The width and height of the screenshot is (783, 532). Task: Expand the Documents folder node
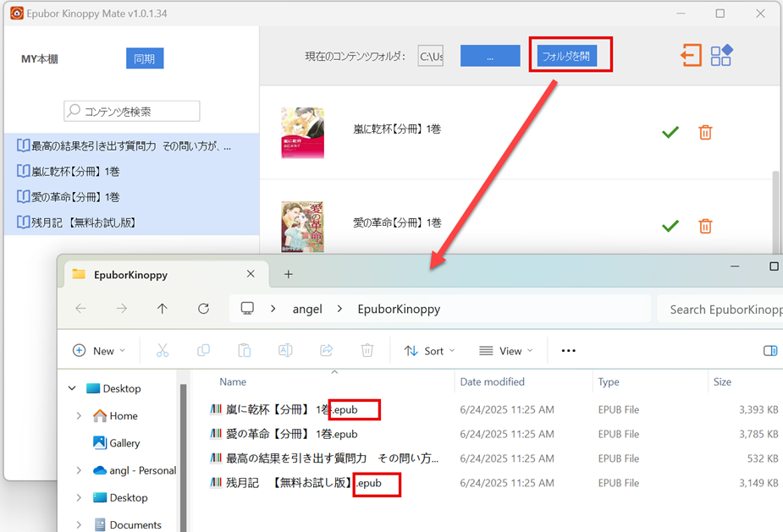point(79,524)
